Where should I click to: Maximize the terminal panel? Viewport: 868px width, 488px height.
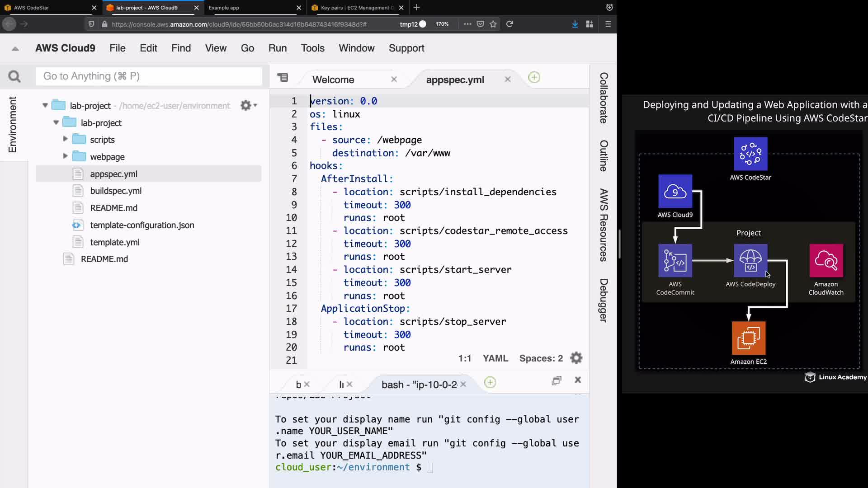coord(557,380)
